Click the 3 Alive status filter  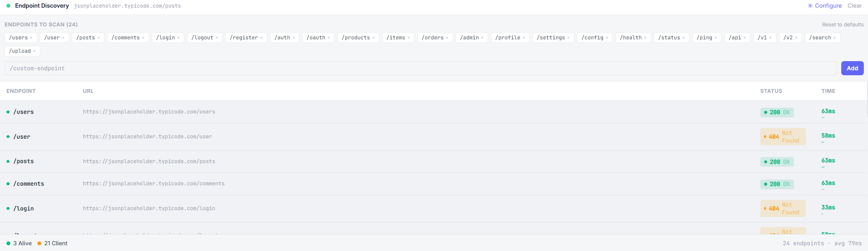pyautogui.click(x=19, y=243)
